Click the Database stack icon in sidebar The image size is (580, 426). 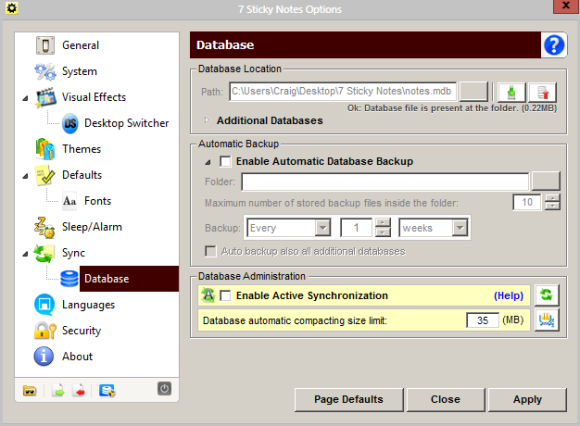pyautogui.click(x=69, y=279)
